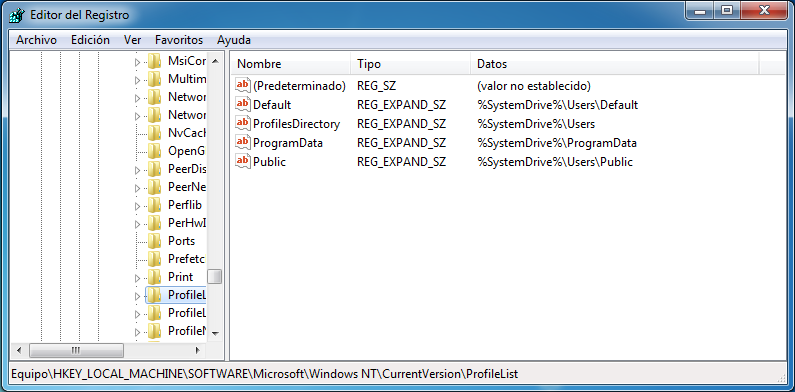795x392 pixels.
Task: Select the ProgramData value name
Action: [288, 143]
